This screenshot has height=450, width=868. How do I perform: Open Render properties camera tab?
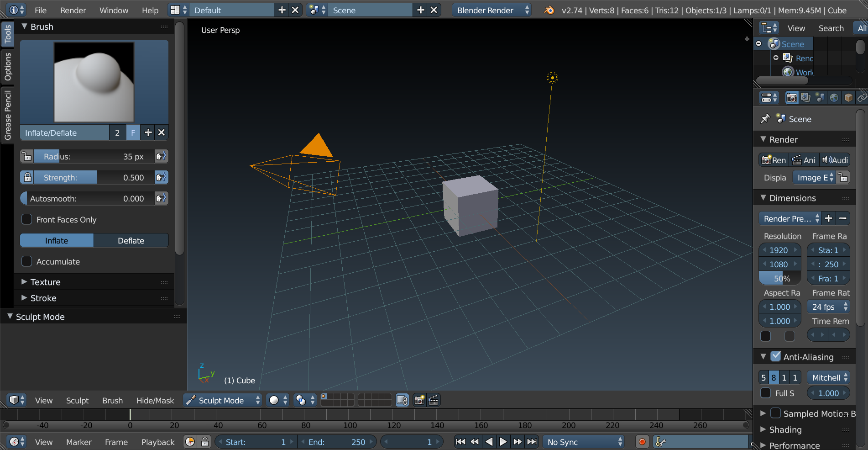791,98
